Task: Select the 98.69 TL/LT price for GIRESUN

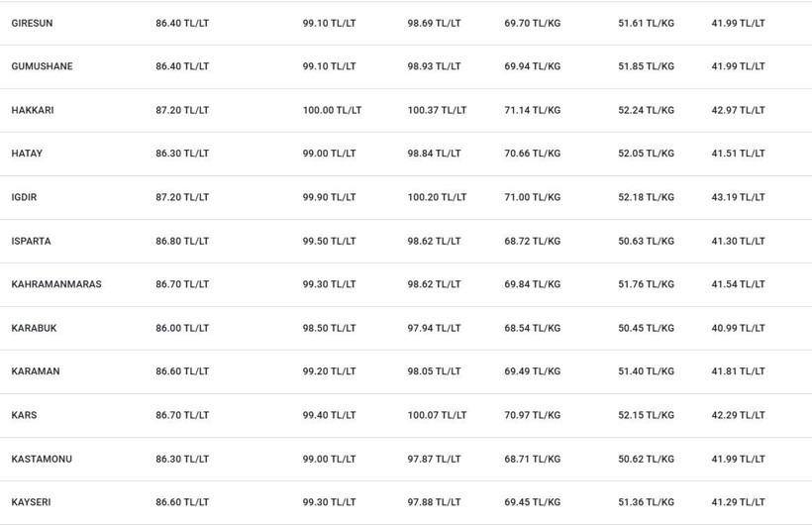Action: 434,24
